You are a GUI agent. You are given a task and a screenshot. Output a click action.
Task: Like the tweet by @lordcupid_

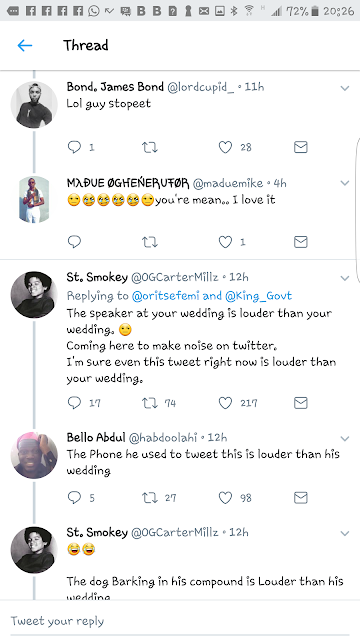(x=225, y=147)
